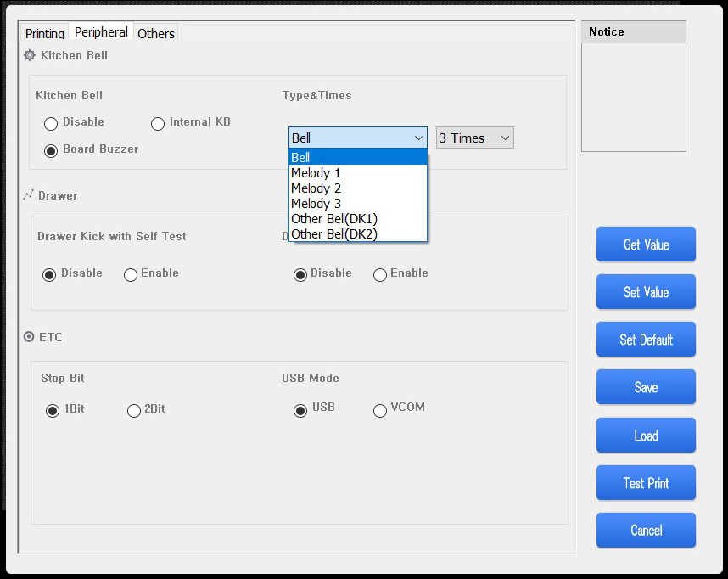Click inside the Notice panel area
728x579 pixels.
click(x=633, y=97)
